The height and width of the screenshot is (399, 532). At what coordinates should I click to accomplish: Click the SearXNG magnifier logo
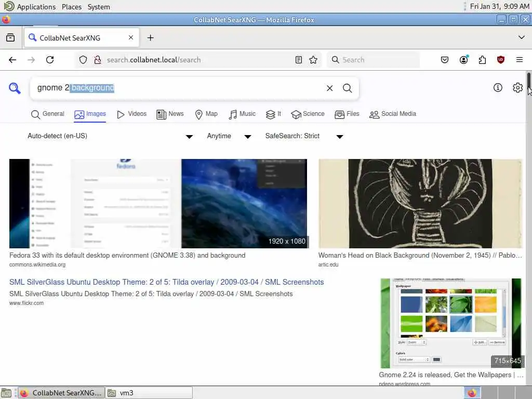[15, 88]
